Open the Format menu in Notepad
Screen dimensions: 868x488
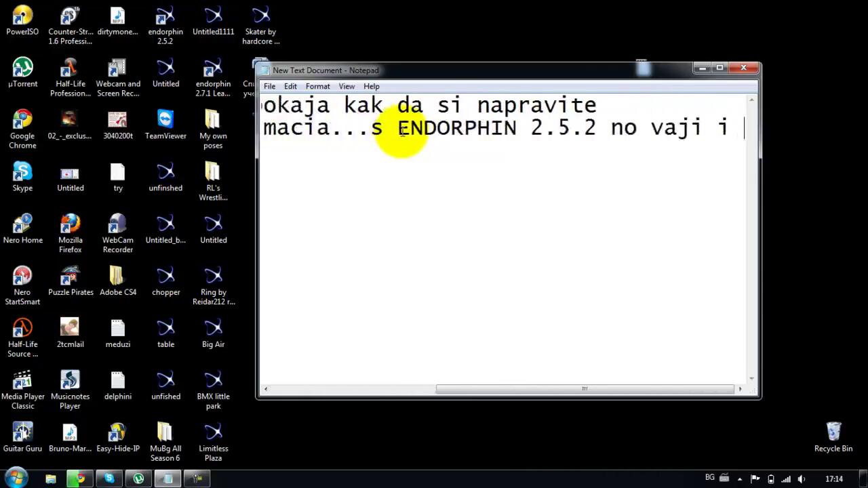317,86
